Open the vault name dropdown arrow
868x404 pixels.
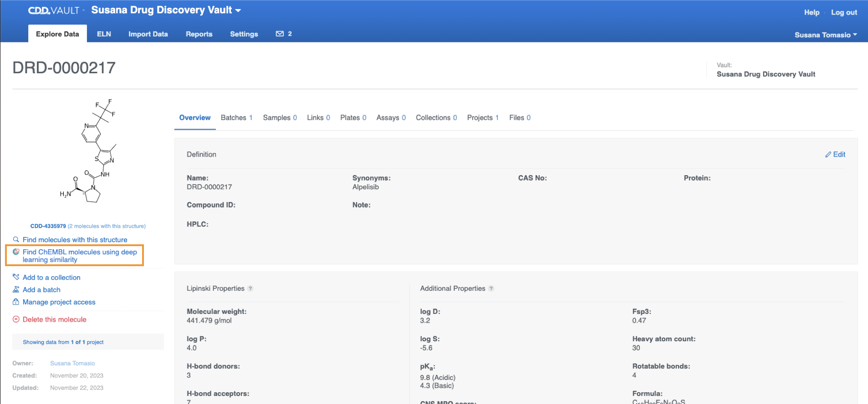pyautogui.click(x=238, y=10)
